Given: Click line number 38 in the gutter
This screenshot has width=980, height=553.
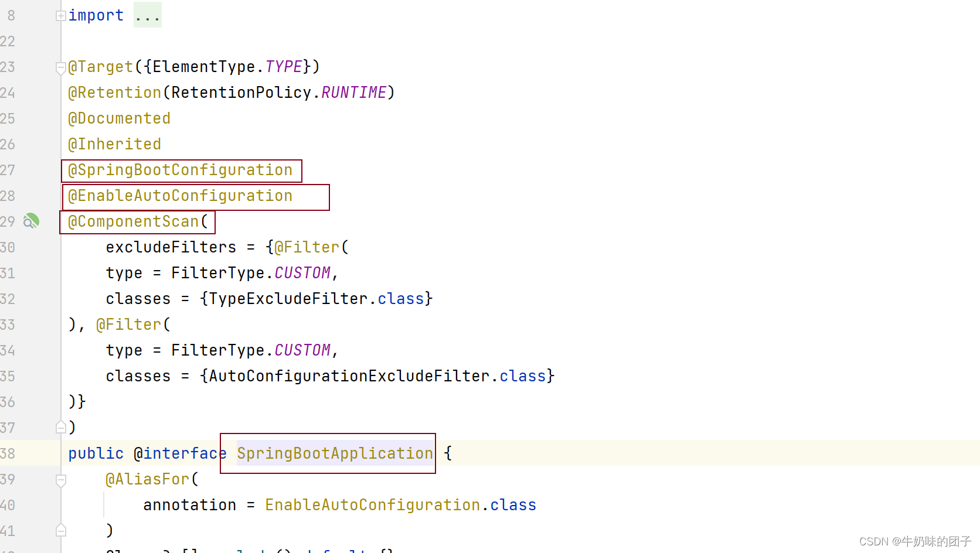Looking at the screenshot, I should click(x=8, y=453).
